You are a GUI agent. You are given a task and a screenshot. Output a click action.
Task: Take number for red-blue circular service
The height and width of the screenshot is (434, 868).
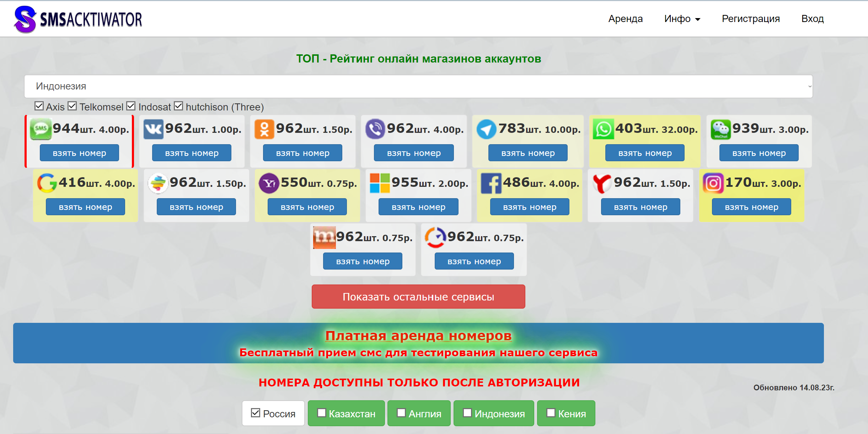[x=474, y=261]
